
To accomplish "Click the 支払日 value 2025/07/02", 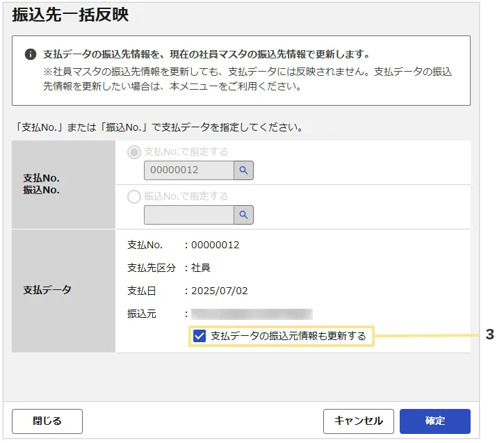I will pos(219,291).
